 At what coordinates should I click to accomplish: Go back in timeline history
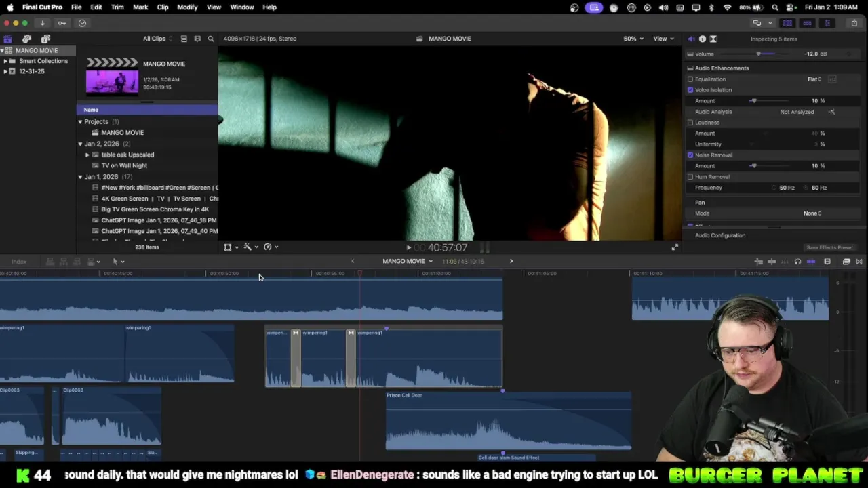tap(353, 261)
